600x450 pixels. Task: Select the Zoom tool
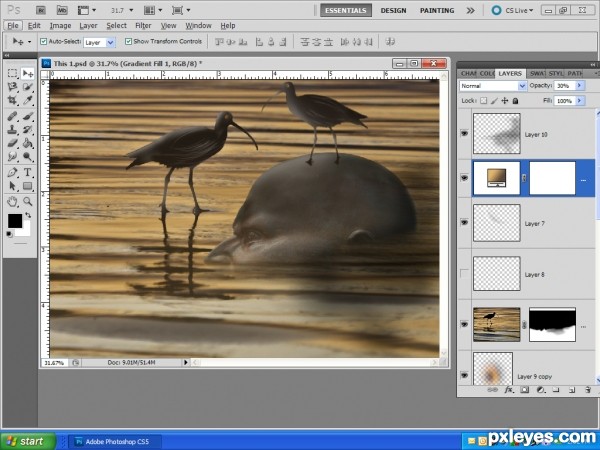coord(28,201)
